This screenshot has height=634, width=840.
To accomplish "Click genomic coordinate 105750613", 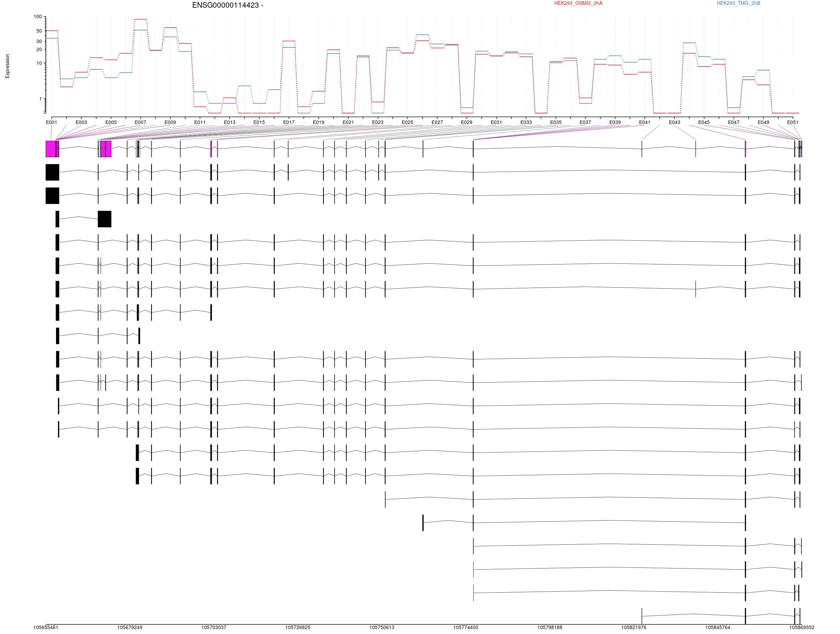I will [381, 628].
